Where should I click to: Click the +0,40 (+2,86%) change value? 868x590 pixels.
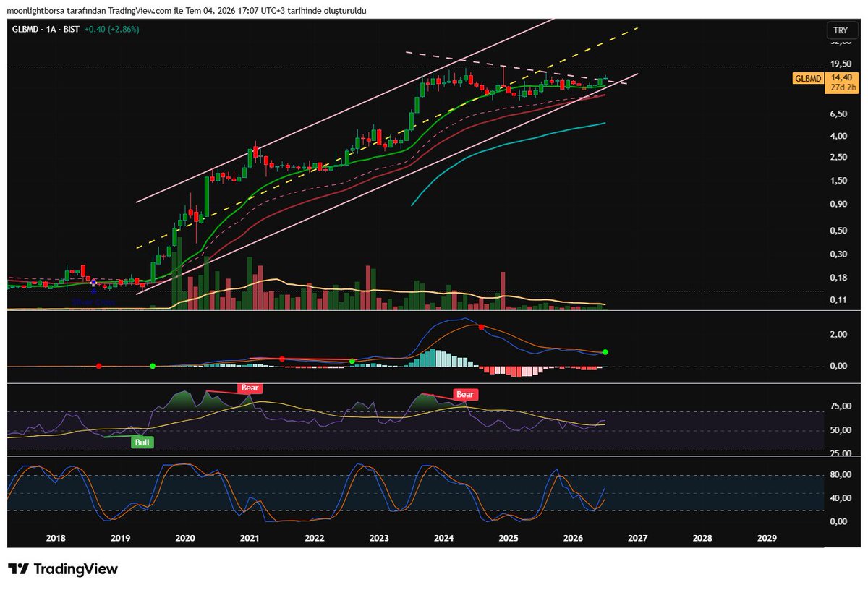tap(111, 29)
